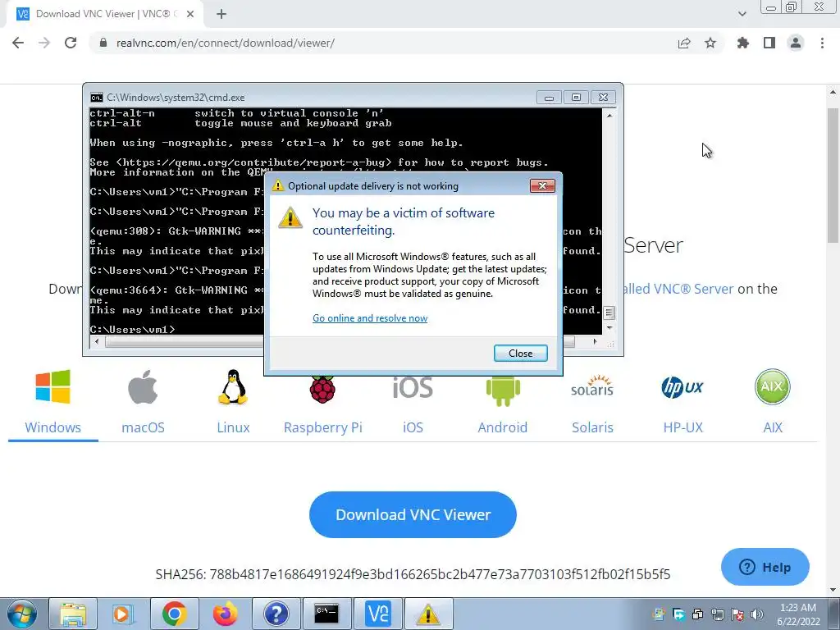Click the heading "You may be a victim of software counterfeiting."
This screenshot has height=630, width=840.
click(404, 221)
